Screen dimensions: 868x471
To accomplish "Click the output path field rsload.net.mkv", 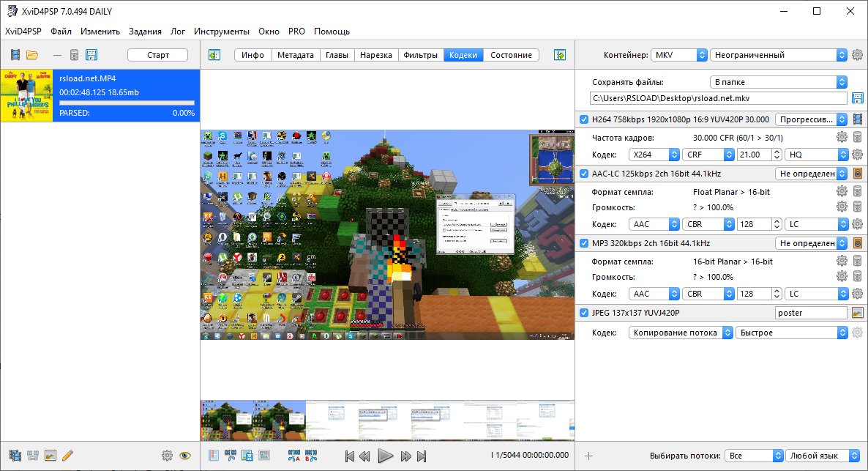I will click(x=719, y=98).
